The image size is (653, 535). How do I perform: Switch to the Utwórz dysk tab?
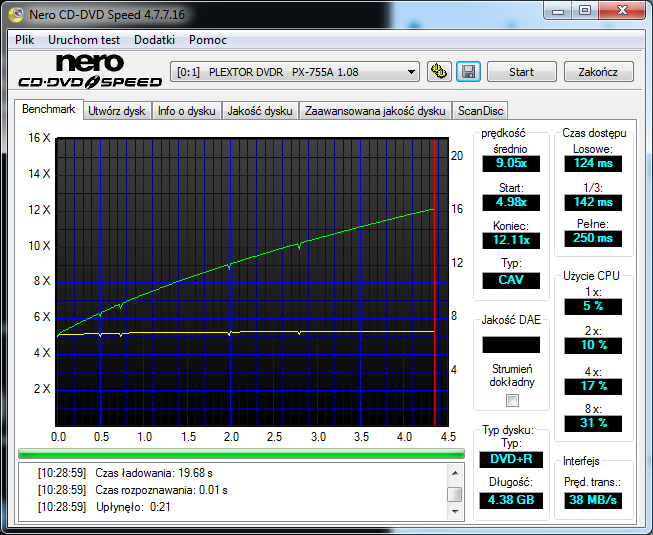pyautogui.click(x=117, y=111)
